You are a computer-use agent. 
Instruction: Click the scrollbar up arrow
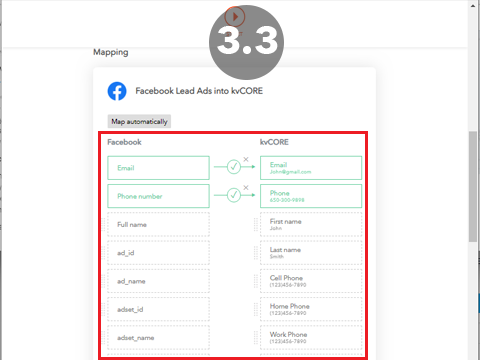click(473, 6)
